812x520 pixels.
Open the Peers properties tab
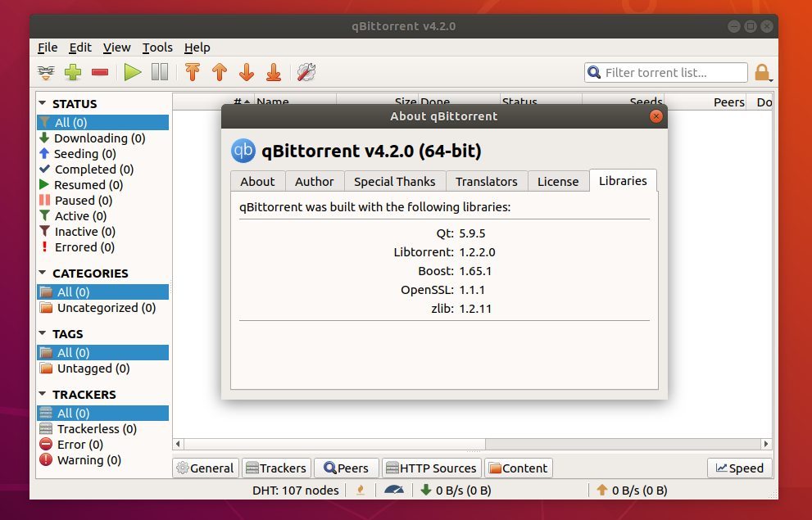tap(346, 468)
